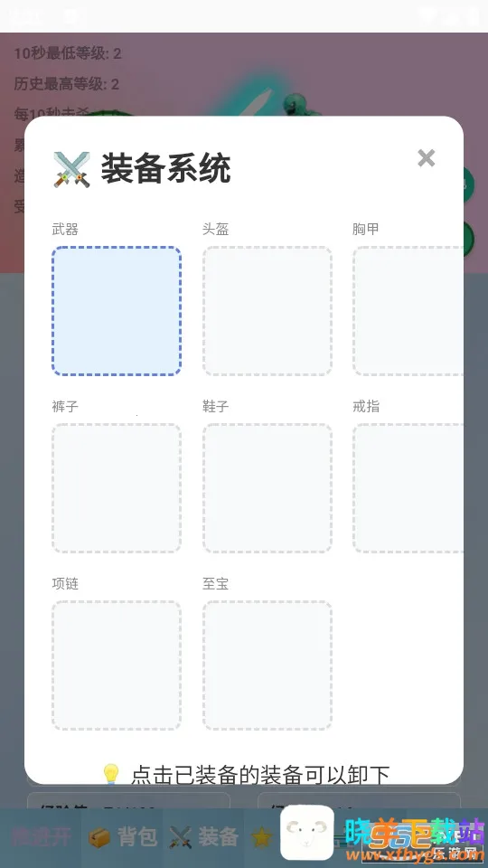Pick the 项链 necklace slot

pyautogui.click(x=117, y=665)
